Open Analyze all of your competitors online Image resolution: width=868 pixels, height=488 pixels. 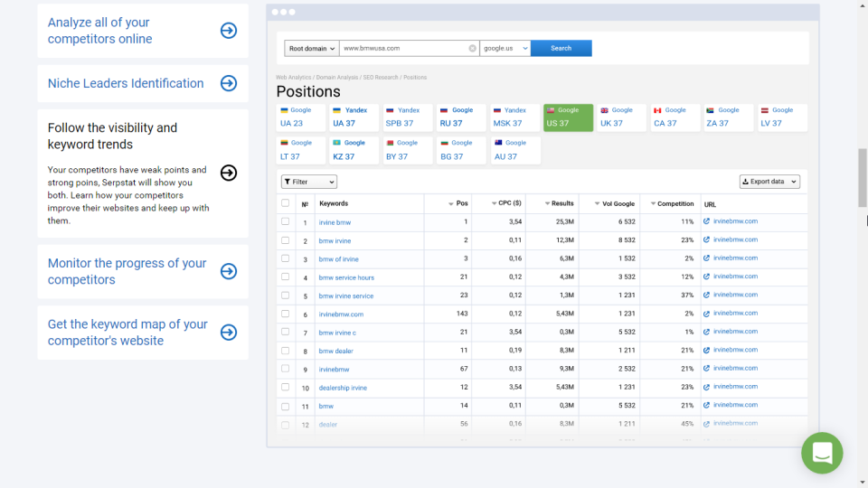click(x=143, y=31)
